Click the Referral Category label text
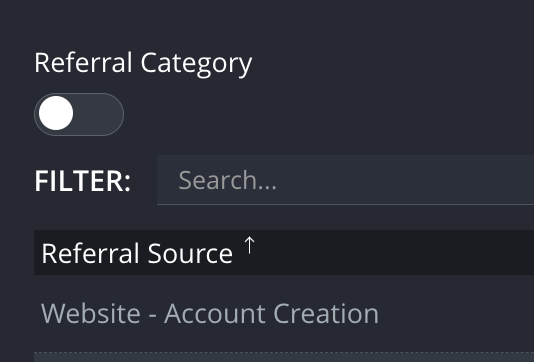The image size is (534, 362). click(143, 63)
